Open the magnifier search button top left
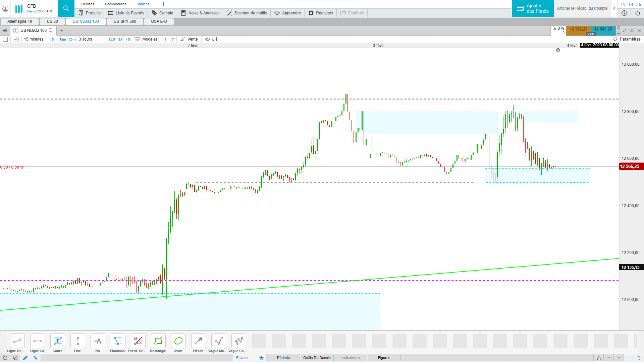 pyautogui.click(x=66, y=8)
